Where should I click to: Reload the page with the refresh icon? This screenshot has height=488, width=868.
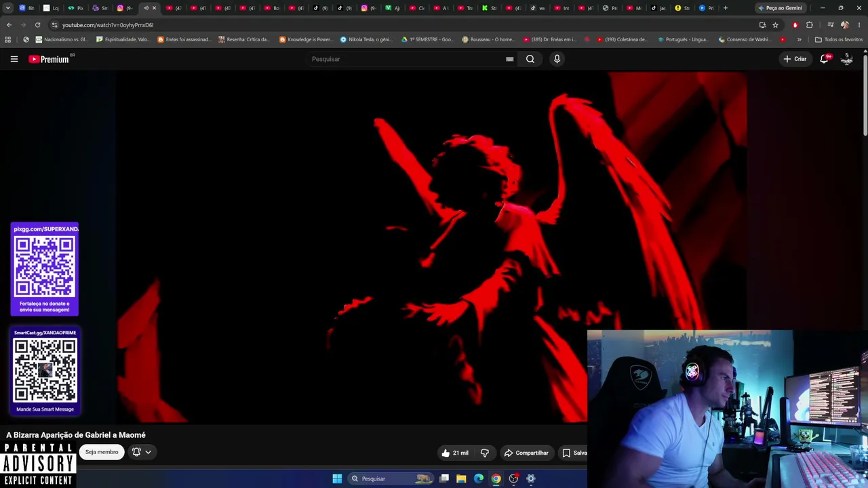click(x=37, y=25)
